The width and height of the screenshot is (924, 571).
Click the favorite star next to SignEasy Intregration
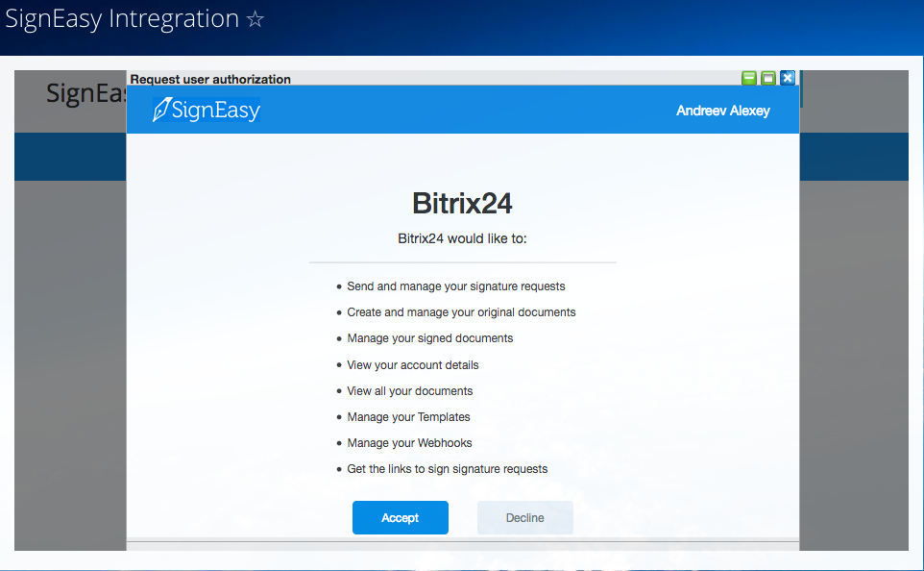point(255,19)
